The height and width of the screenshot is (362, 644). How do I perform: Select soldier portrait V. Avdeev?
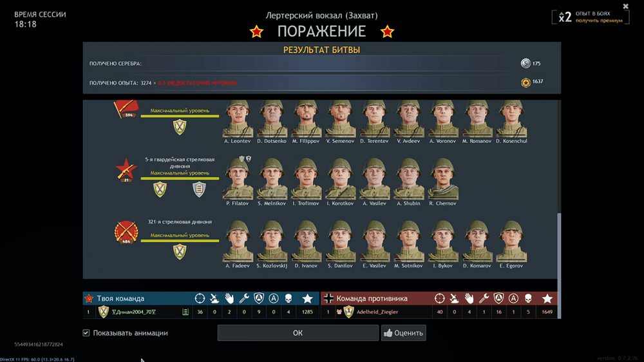pos(408,119)
